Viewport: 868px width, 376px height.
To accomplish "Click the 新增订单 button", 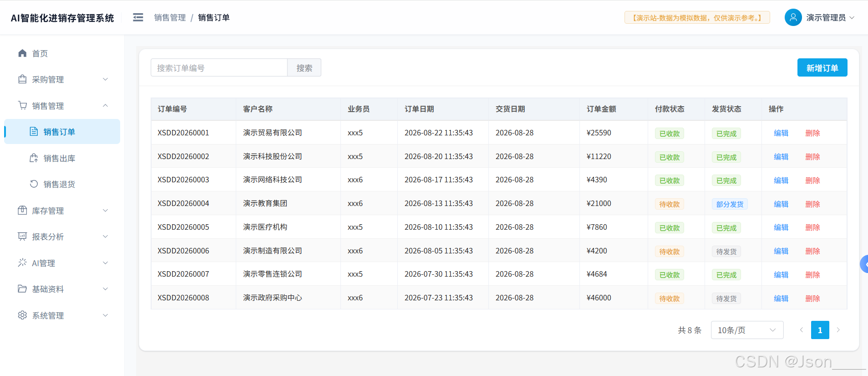I will tap(822, 67).
